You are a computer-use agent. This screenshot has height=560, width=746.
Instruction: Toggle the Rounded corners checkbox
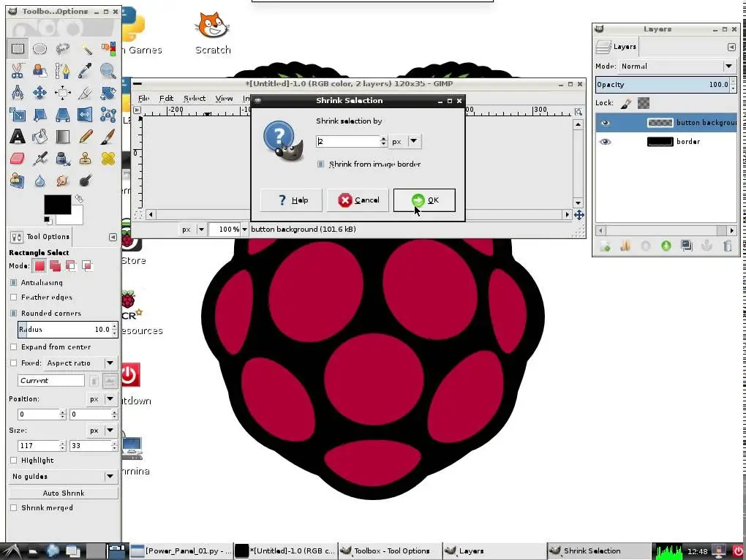(14, 314)
